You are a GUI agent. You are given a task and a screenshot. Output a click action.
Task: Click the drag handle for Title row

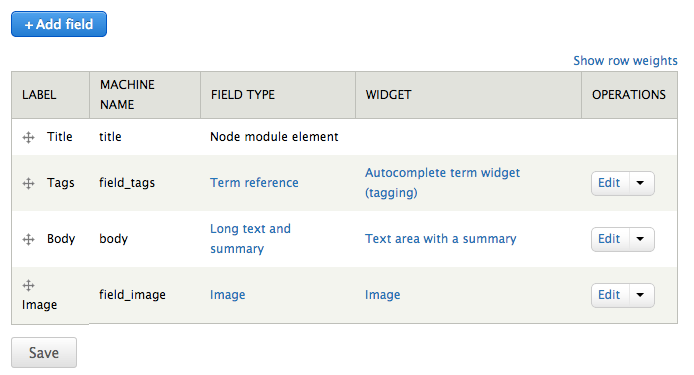click(28, 137)
